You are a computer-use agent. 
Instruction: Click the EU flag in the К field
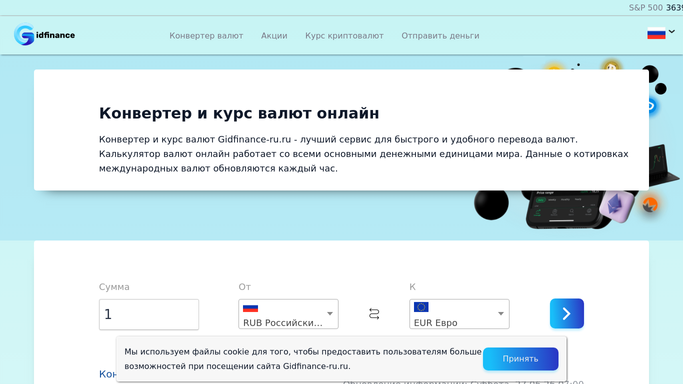[421, 307]
